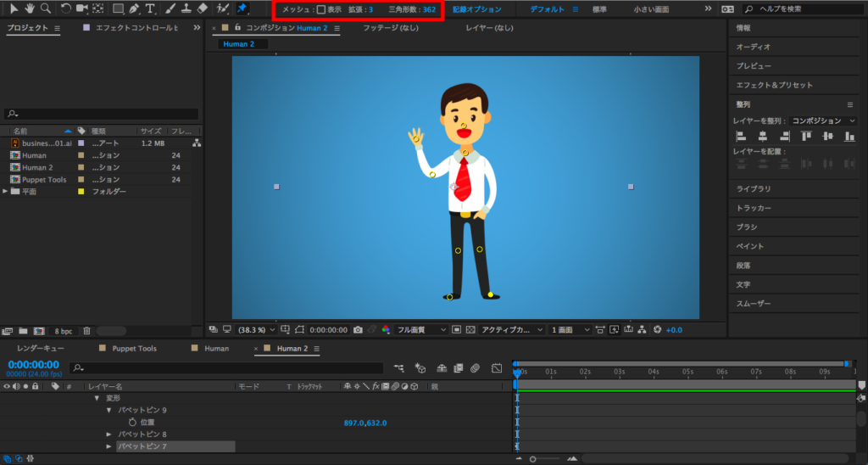Viewport: 868px width, 465px height.
Task: Expand the パペットピン 8 property group
Action: pyautogui.click(x=108, y=434)
